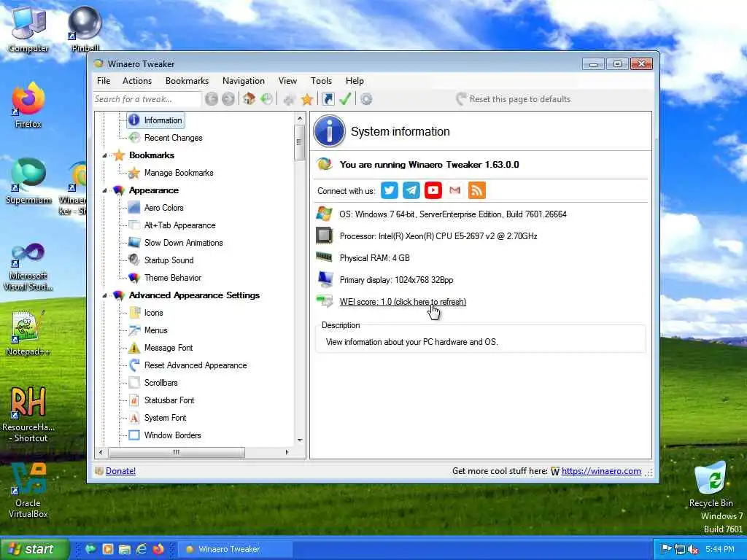Open the Actions menu

[137, 81]
